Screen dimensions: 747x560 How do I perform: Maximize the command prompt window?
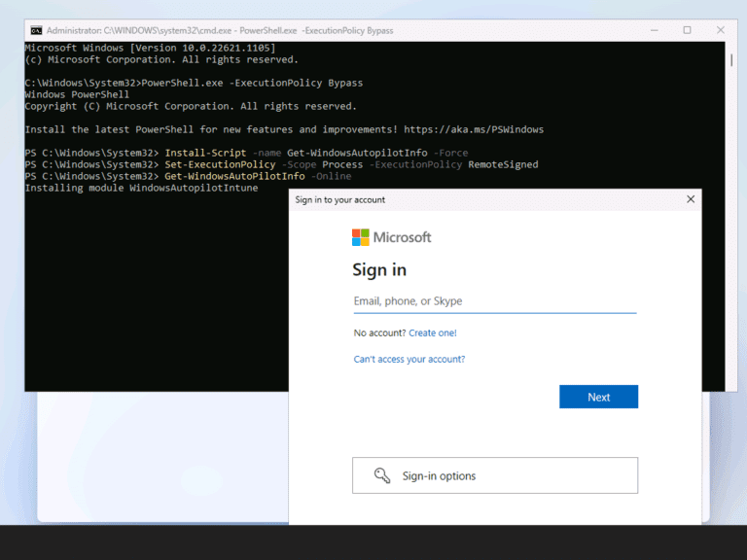pyautogui.click(x=687, y=30)
